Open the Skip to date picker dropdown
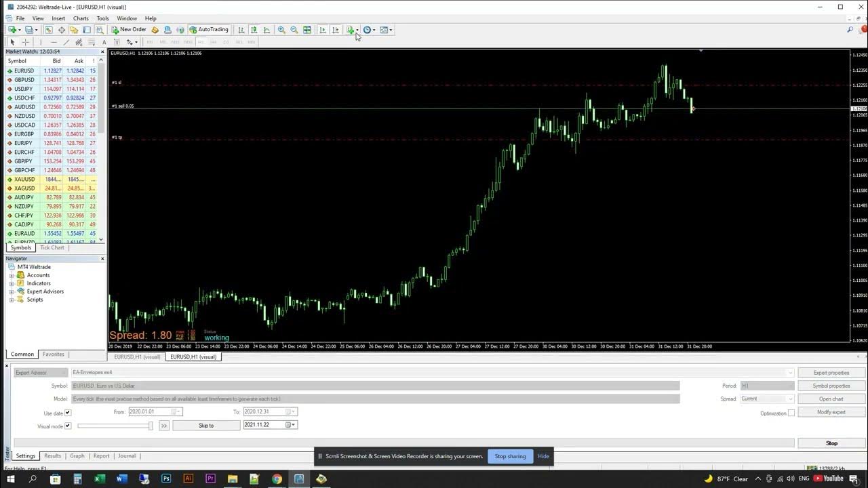The width and height of the screenshot is (868, 488). 290,425
